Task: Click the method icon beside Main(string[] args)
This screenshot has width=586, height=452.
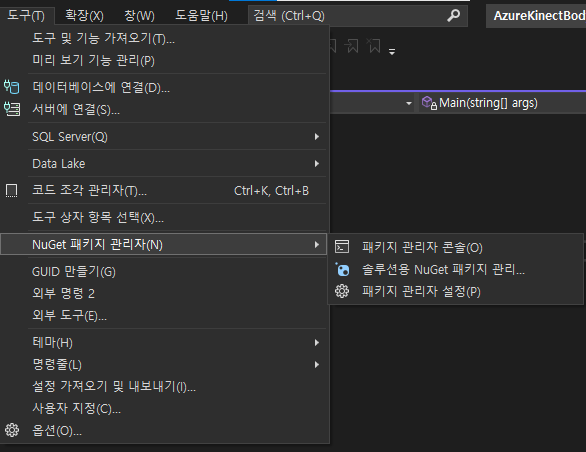Action: click(429, 103)
